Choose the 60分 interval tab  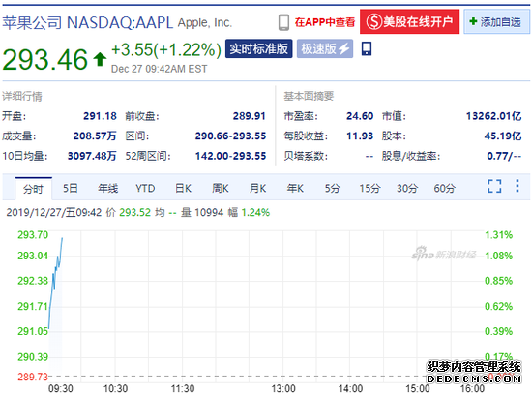click(445, 188)
